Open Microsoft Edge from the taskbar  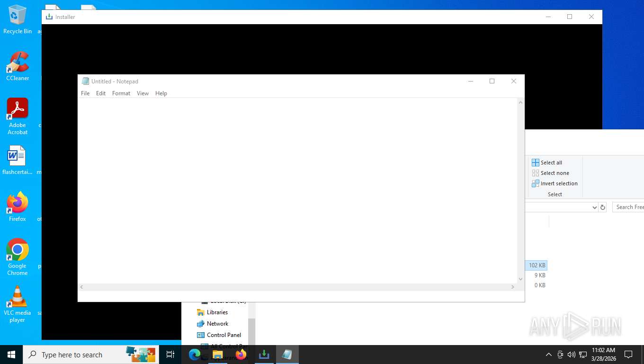(195, 355)
